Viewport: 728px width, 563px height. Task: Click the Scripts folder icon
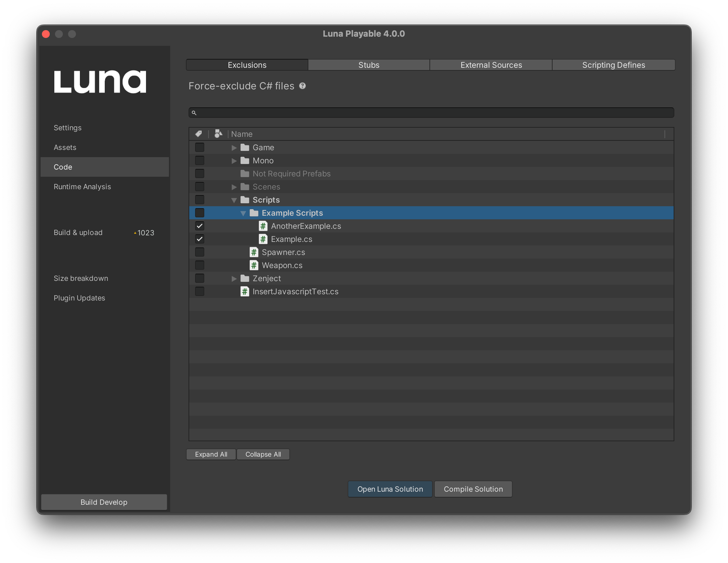tap(245, 200)
